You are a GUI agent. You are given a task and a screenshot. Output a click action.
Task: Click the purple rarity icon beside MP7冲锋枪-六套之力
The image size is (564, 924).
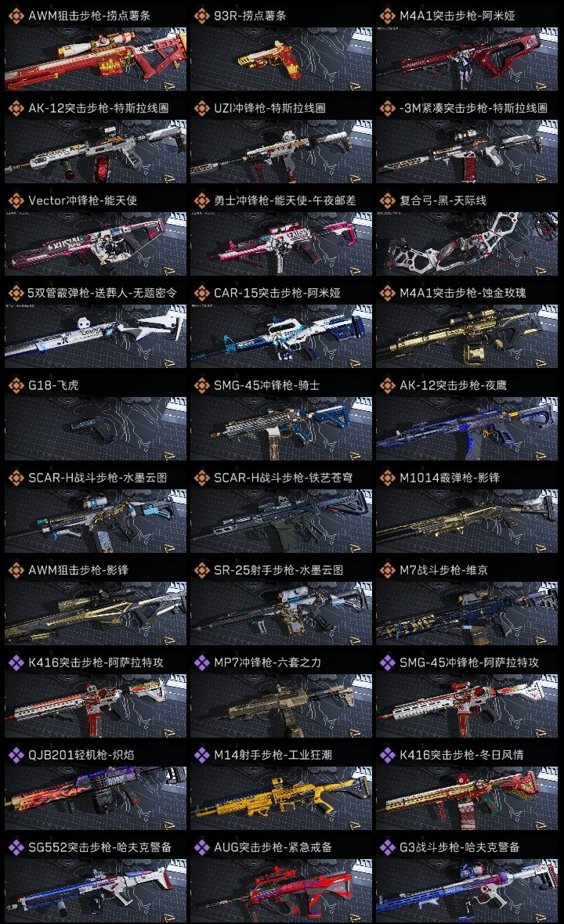click(x=201, y=662)
